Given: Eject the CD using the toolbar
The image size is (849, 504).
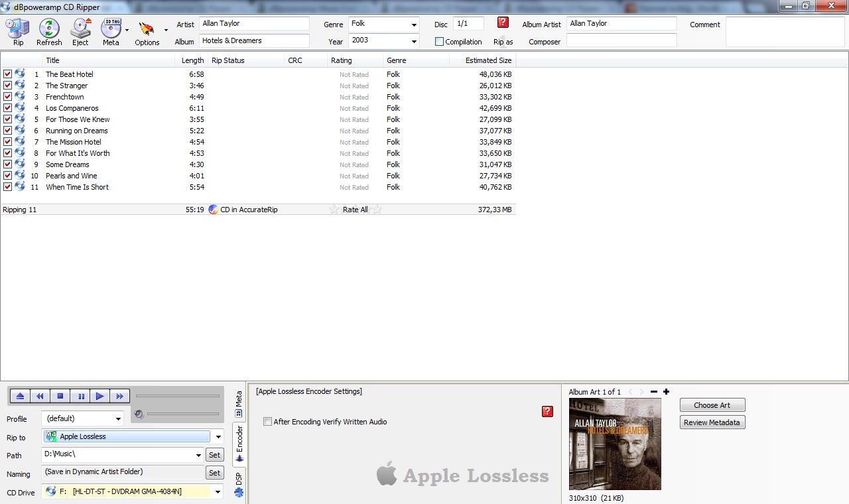Looking at the screenshot, I should pyautogui.click(x=80, y=32).
